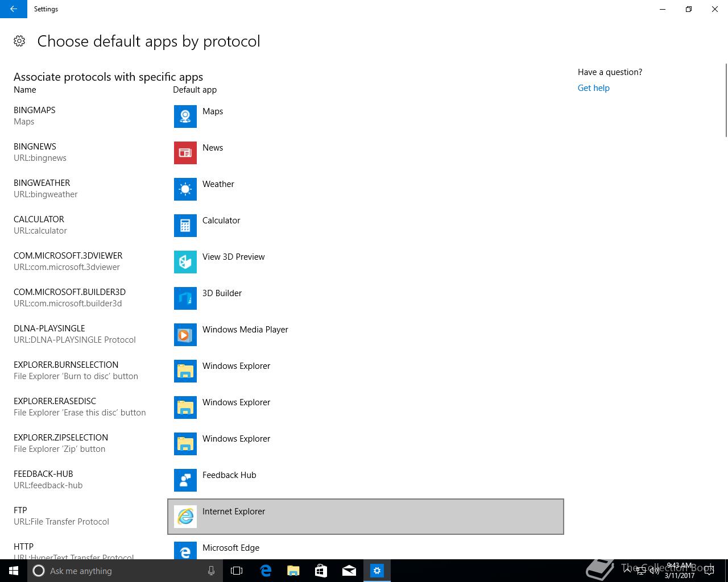Select the BINGNEWS protocol name

pos(35,147)
